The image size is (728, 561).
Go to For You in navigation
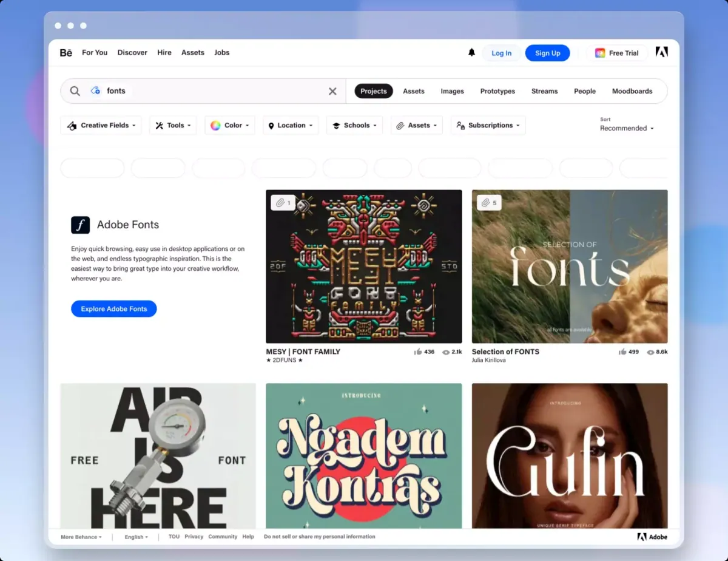[95, 53]
